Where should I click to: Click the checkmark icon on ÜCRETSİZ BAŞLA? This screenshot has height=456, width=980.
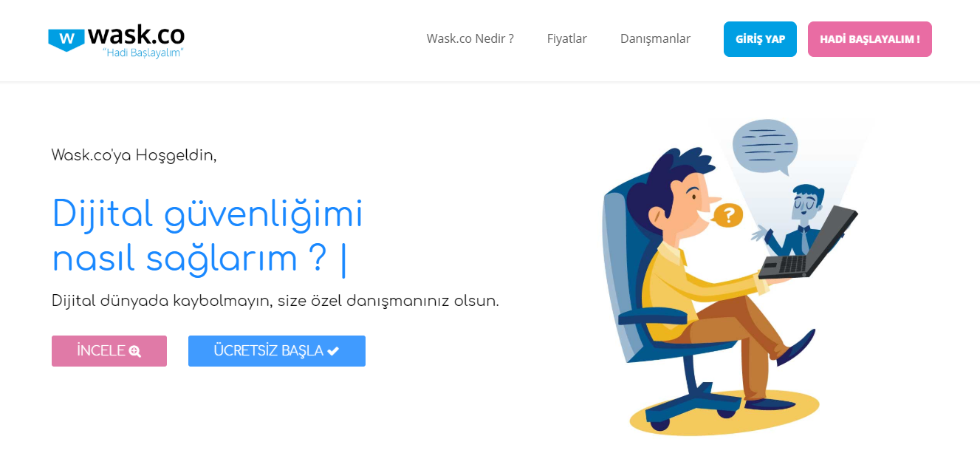pyautogui.click(x=333, y=351)
